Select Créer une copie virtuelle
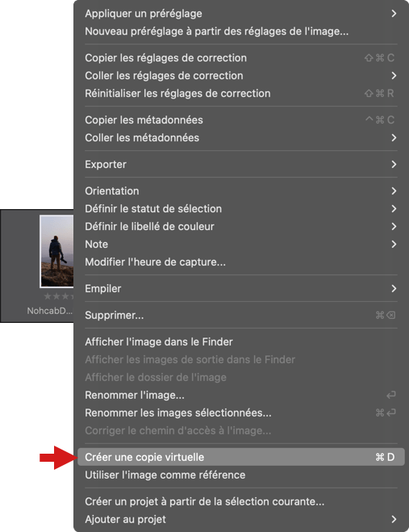 (240, 457)
